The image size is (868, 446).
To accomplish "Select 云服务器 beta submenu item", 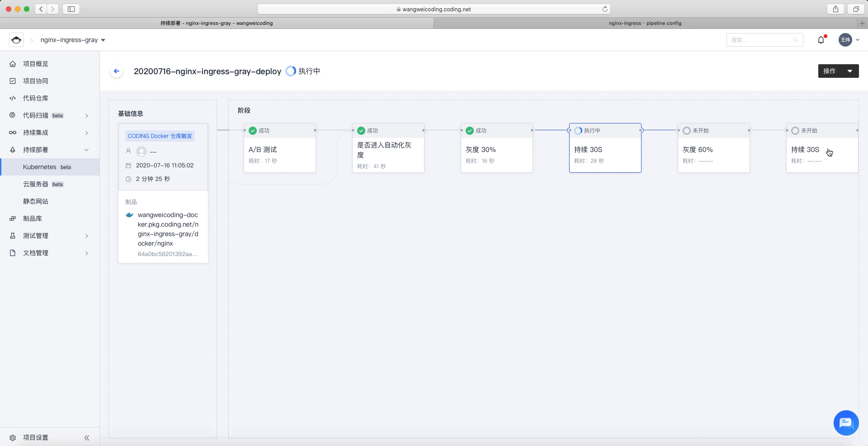I will pos(50,184).
